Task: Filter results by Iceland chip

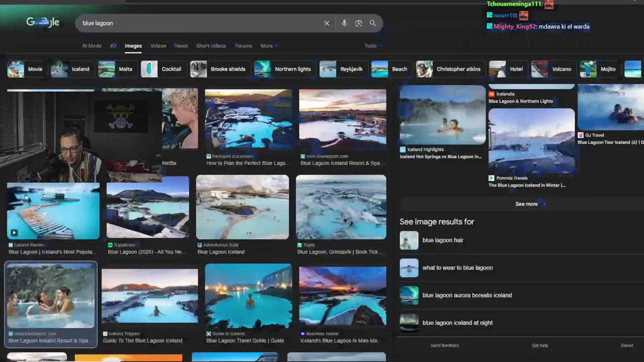Action: [72, 69]
